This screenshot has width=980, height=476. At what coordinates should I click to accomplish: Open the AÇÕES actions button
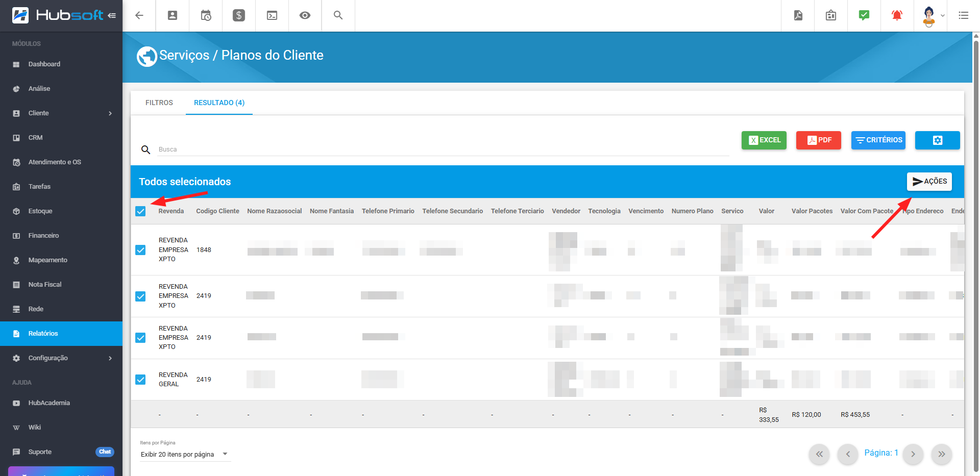coord(929,182)
